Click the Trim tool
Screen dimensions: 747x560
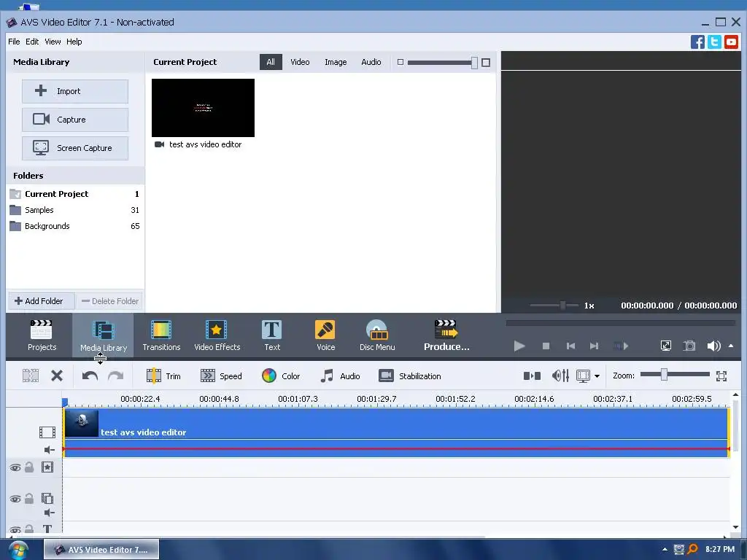point(163,376)
